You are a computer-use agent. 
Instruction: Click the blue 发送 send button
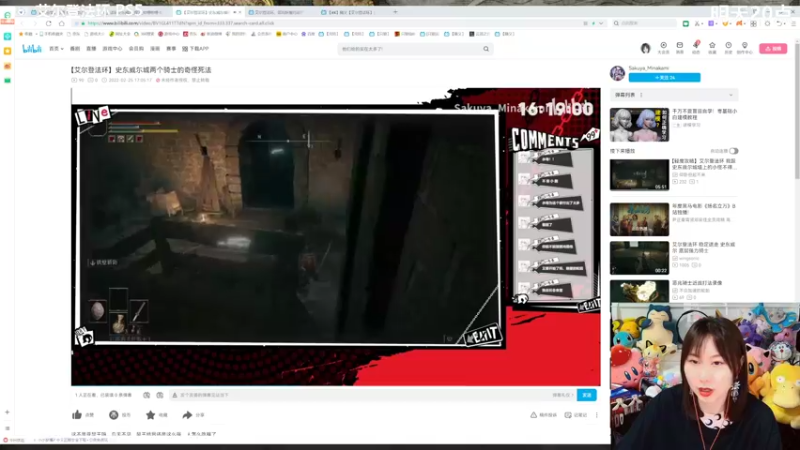tap(587, 395)
